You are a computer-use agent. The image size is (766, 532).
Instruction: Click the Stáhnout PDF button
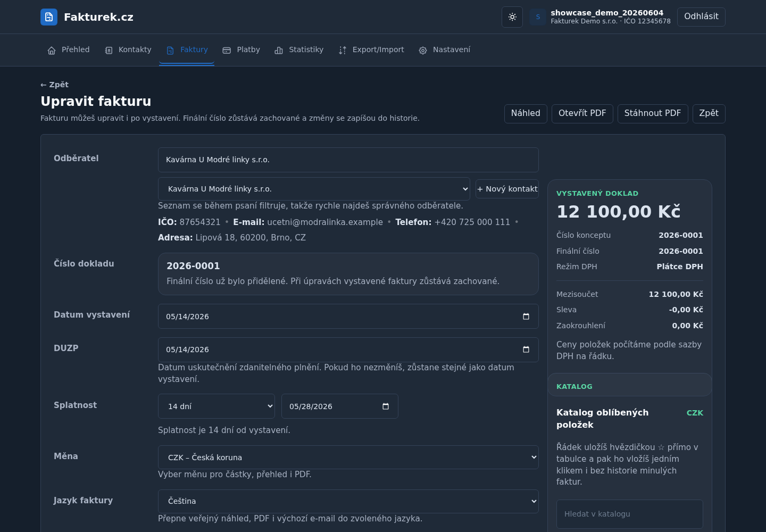pyautogui.click(x=653, y=114)
